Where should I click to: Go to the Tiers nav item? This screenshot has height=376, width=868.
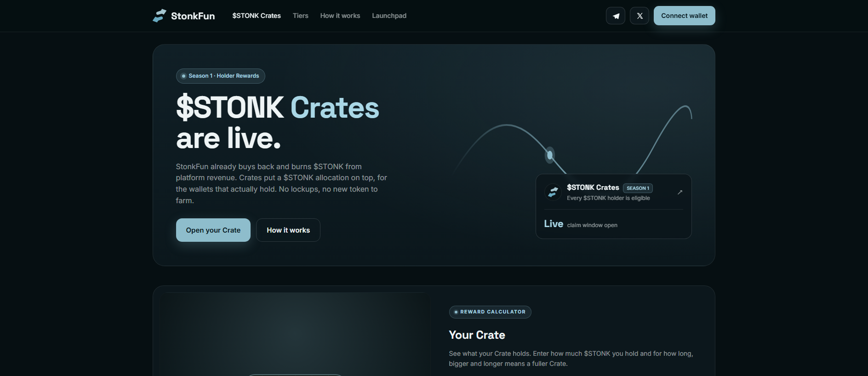pos(301,16)
